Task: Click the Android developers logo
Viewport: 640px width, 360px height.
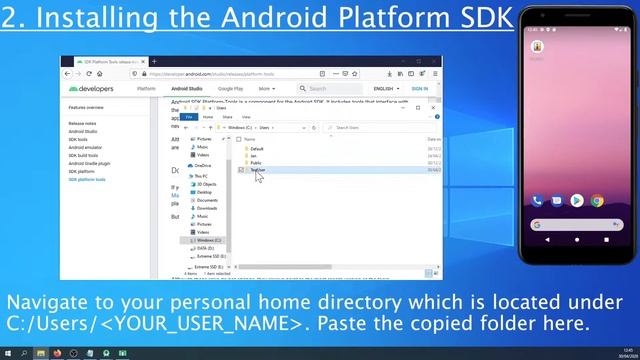Action: 91,89
